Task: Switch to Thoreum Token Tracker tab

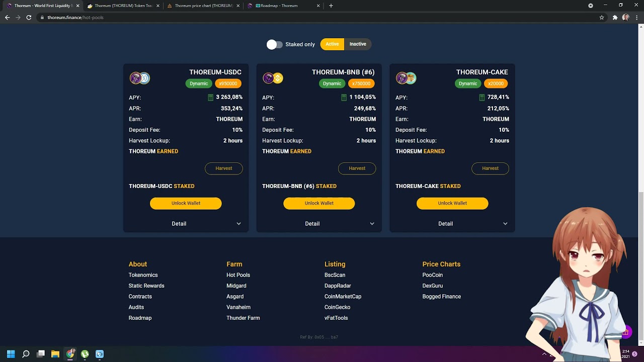Action: (123, 6)
